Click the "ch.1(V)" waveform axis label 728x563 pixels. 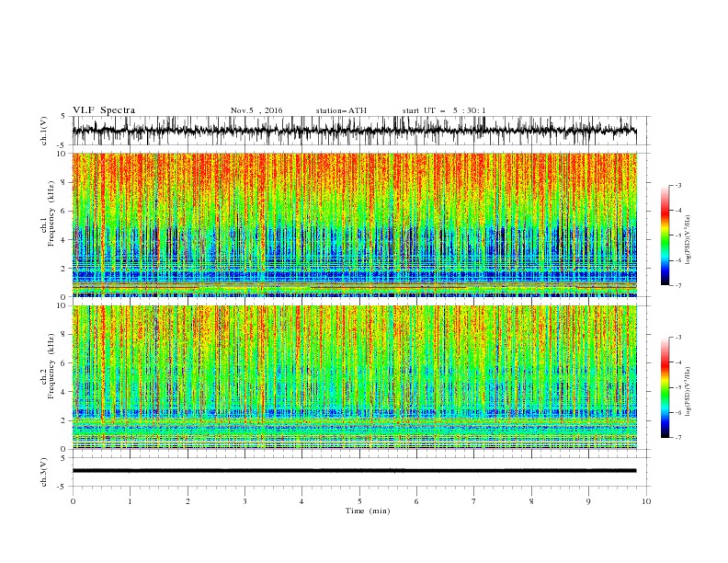(44, 131)
